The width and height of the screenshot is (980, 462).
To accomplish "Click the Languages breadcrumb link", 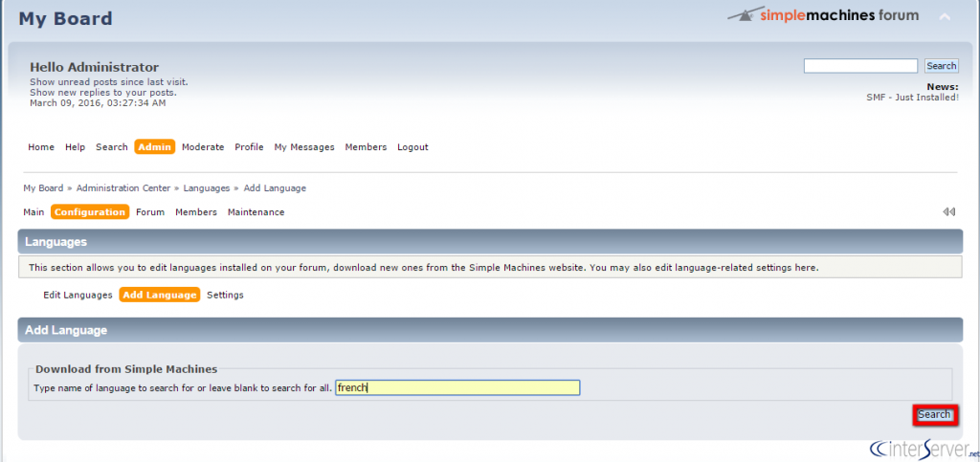I will [207, 187].
